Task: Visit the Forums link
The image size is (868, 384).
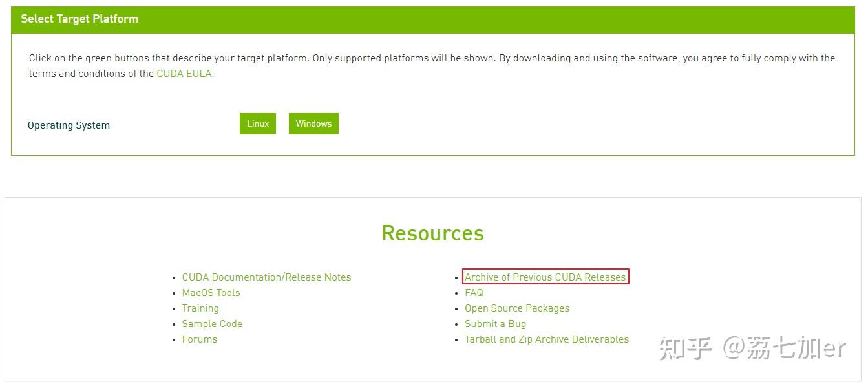Action: tap(200, 339)
